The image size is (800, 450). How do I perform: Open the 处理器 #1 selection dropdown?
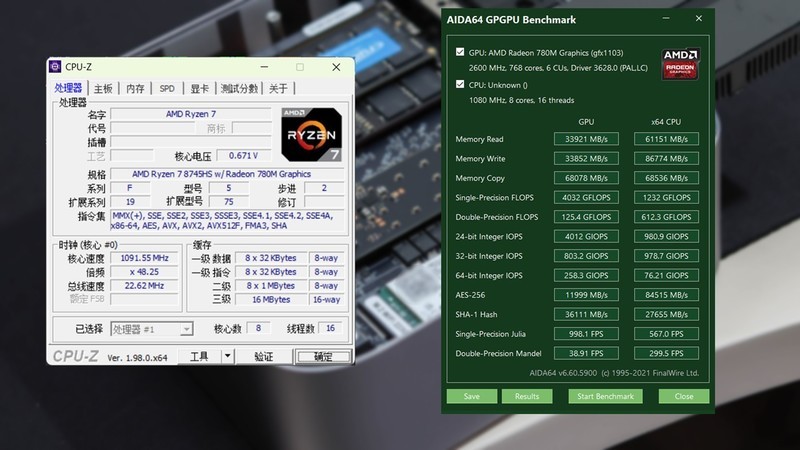coord(152,329)
